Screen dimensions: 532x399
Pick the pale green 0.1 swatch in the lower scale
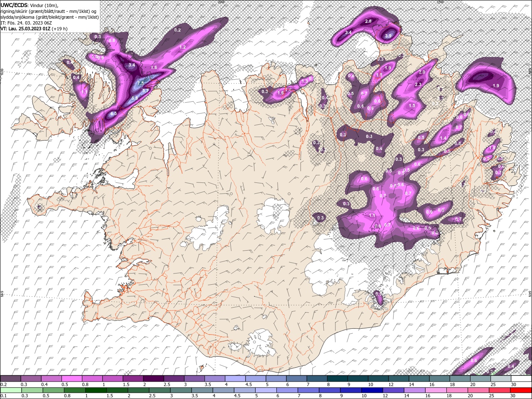(11, 390)
